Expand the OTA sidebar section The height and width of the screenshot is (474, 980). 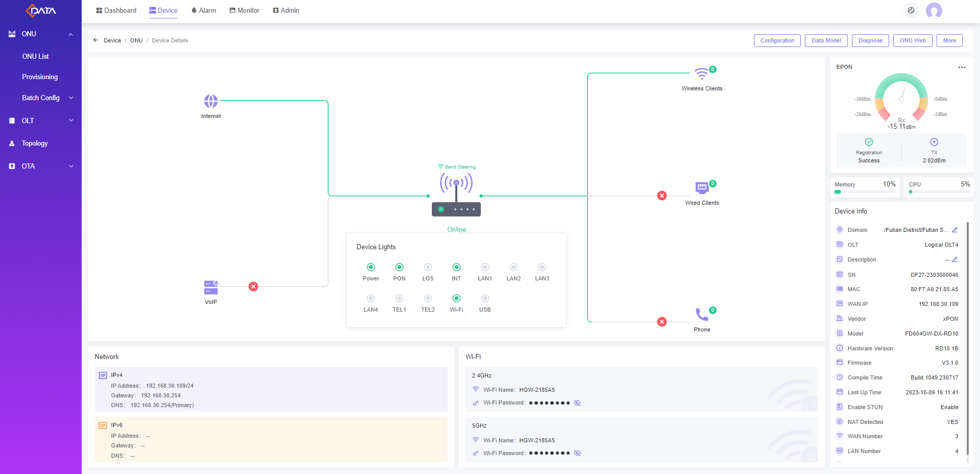[x=71, y=166]
